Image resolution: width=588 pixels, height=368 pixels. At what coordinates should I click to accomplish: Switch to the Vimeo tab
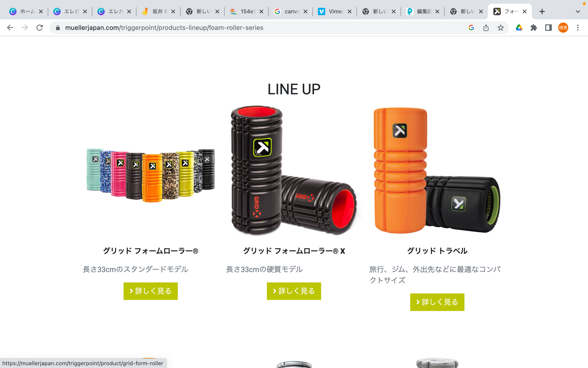click(x=331, y=11)
